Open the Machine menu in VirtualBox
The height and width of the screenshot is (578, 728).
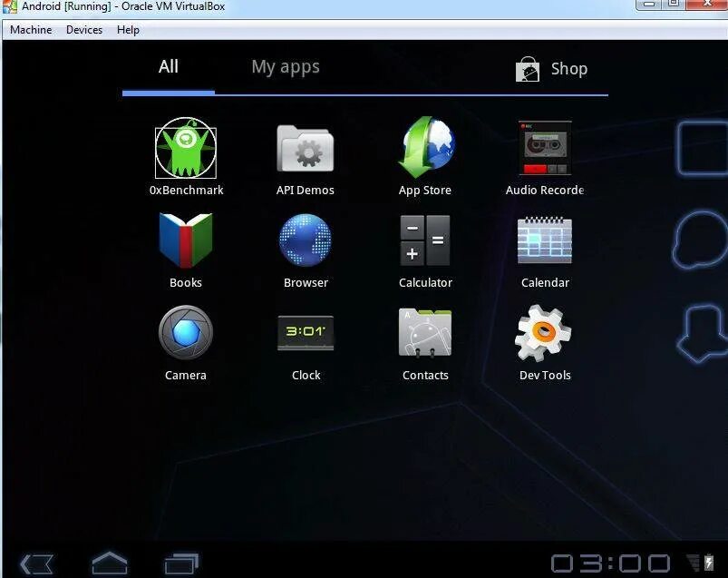click(31, 30)
